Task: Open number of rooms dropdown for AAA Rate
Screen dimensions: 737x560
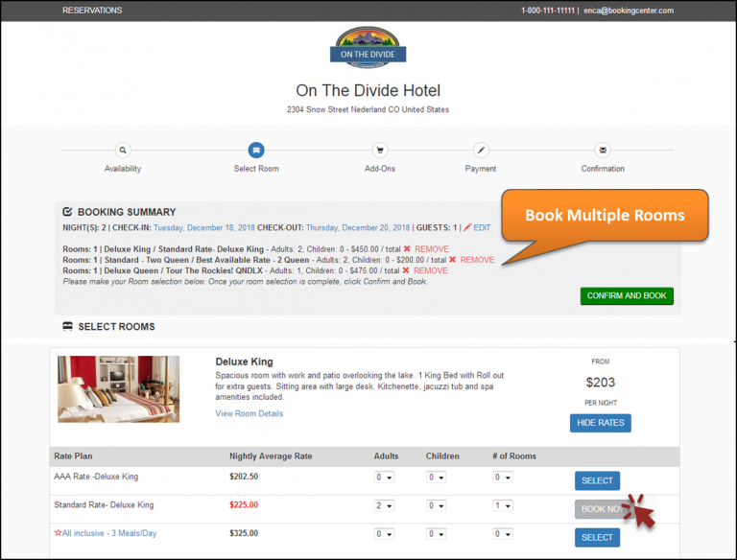Action: coord(503,478)
